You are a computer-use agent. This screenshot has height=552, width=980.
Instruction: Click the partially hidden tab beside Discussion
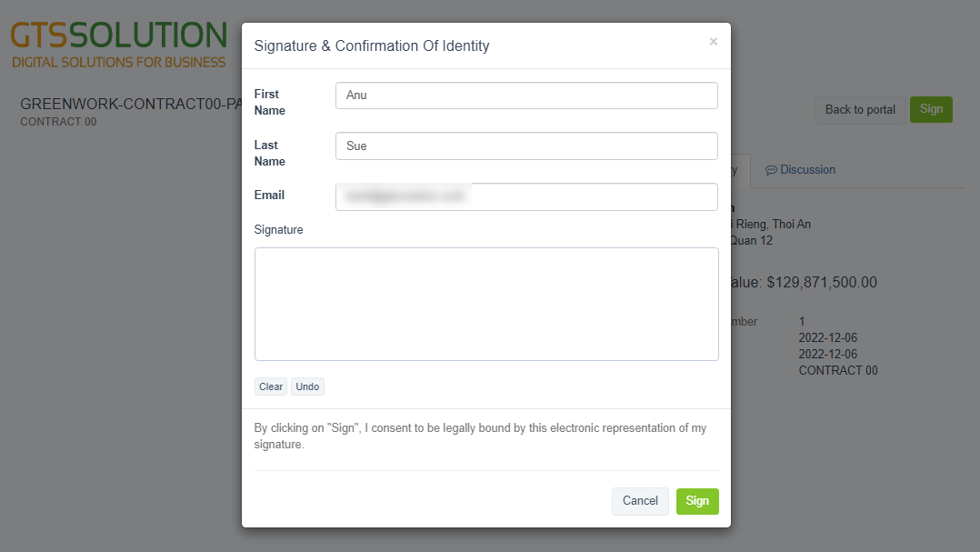[x=740, y=170]
